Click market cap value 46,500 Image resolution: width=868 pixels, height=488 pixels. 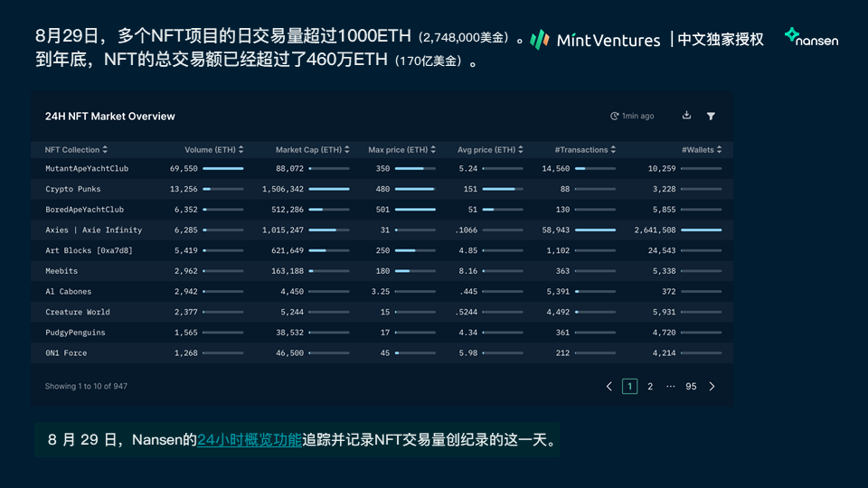(x=289, y=352)
